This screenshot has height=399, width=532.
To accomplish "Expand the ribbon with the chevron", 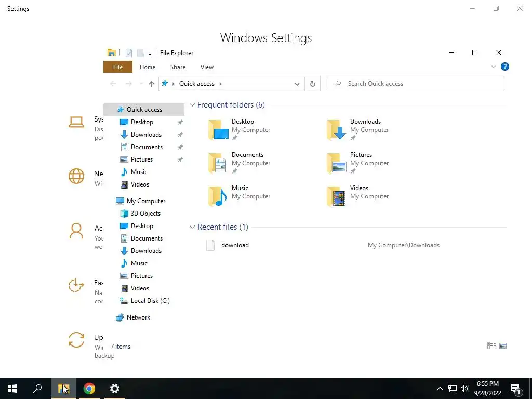I will pos(494,66).
